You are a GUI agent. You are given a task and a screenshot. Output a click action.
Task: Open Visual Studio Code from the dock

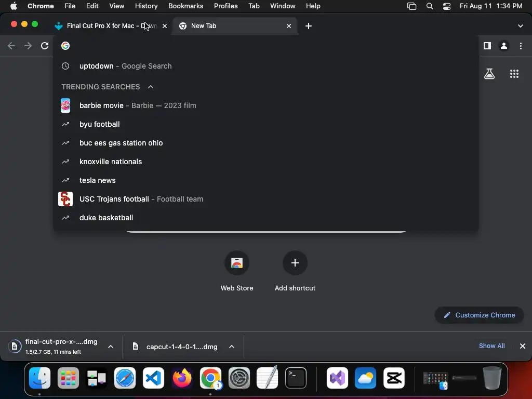pos(153,378)
